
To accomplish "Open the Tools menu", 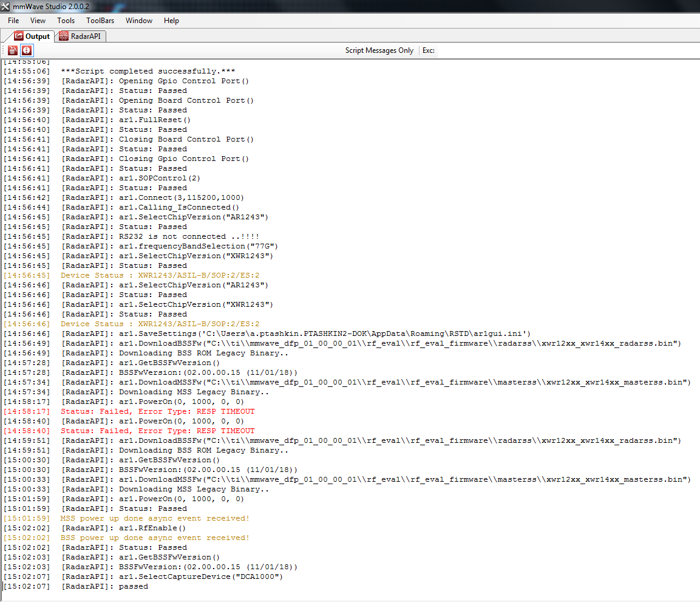I will (x=66, y=21).
